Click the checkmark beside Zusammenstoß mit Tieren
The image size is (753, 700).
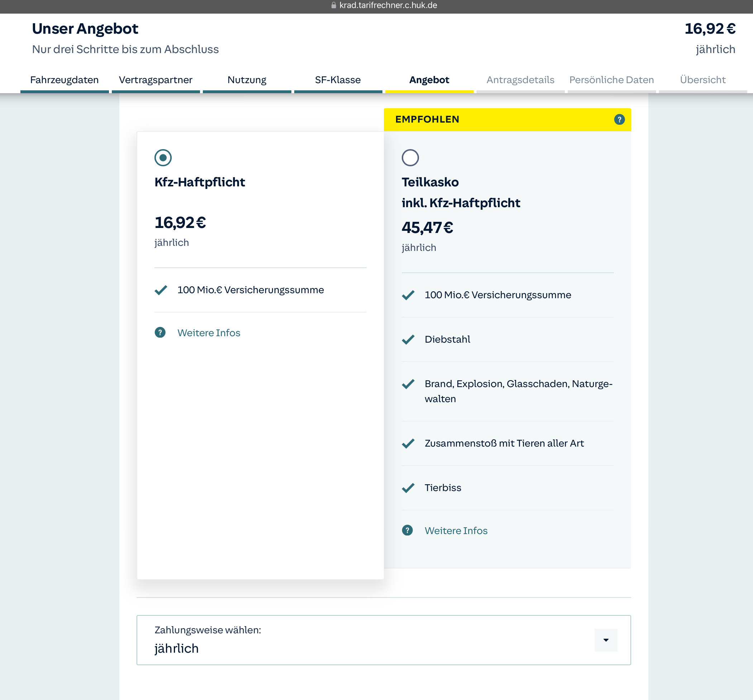[x=408, y=443]
